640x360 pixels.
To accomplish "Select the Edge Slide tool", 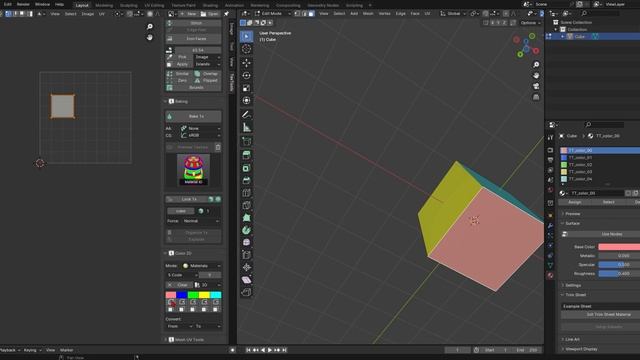I will 246,255.
